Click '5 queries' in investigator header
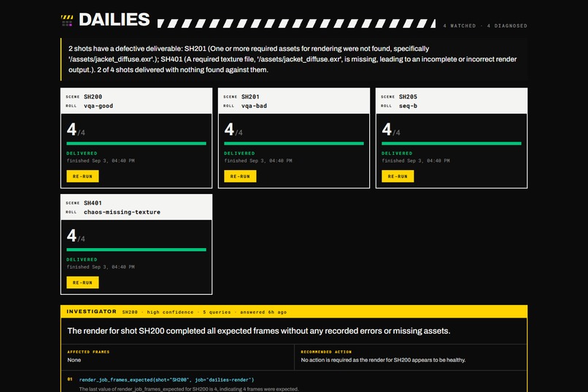The width and height of the screenshot is (588, 392). (217, 312)
